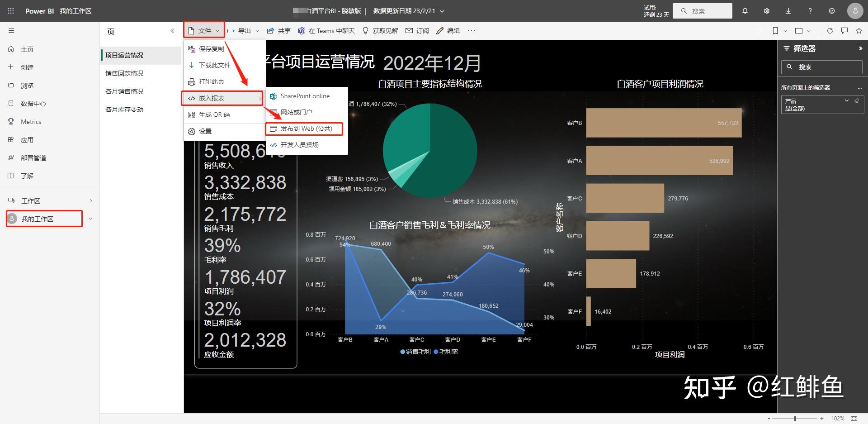Open notifications bell
This screenshot has height=424, width=868.
745,10
